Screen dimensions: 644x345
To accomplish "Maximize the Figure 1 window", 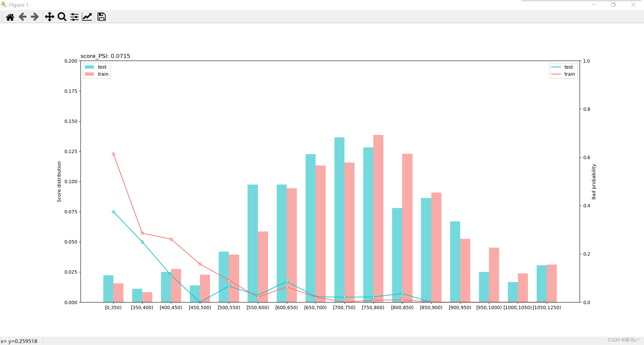I will pos(613,5).
